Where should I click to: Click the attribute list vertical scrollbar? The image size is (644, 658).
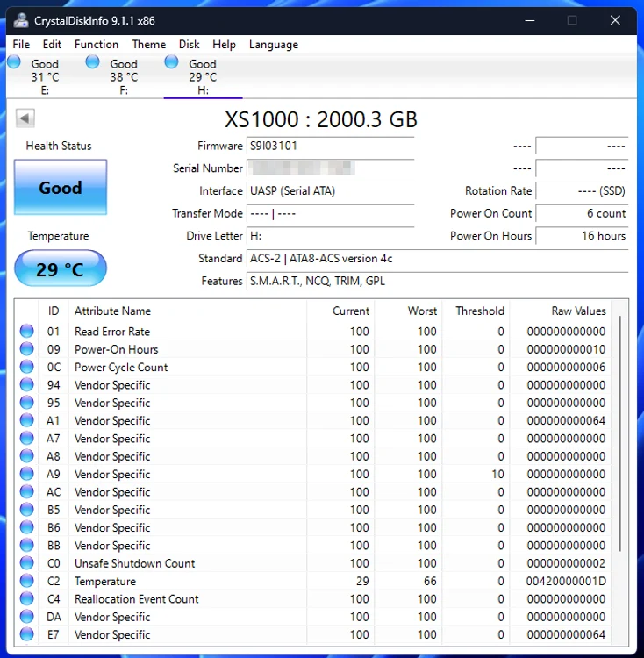point(619,433)
